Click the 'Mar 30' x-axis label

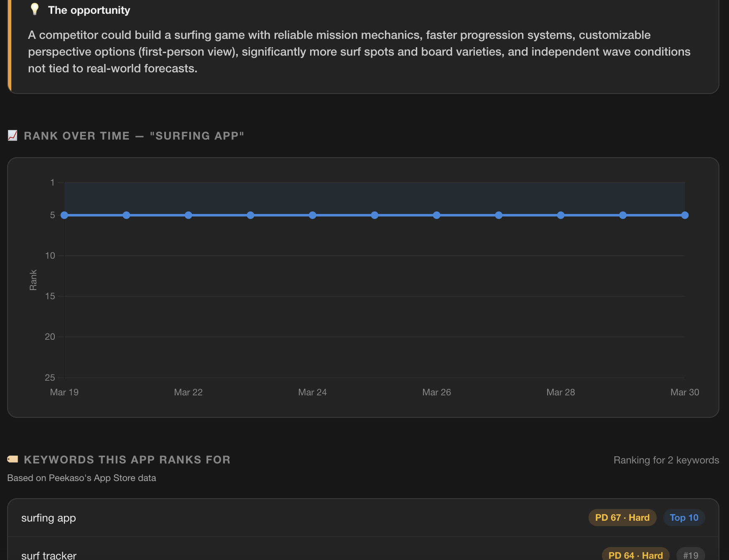[x=685, y=392]
